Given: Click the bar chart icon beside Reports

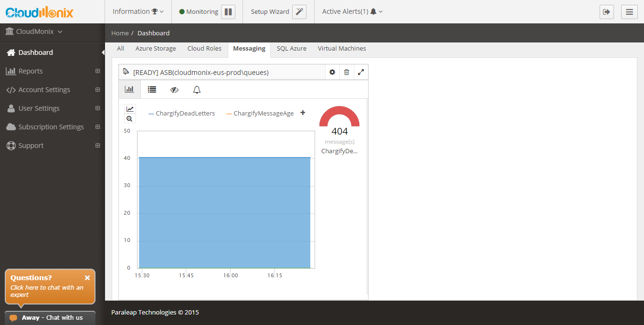Looking at the screenshot, I should point(11,71).
